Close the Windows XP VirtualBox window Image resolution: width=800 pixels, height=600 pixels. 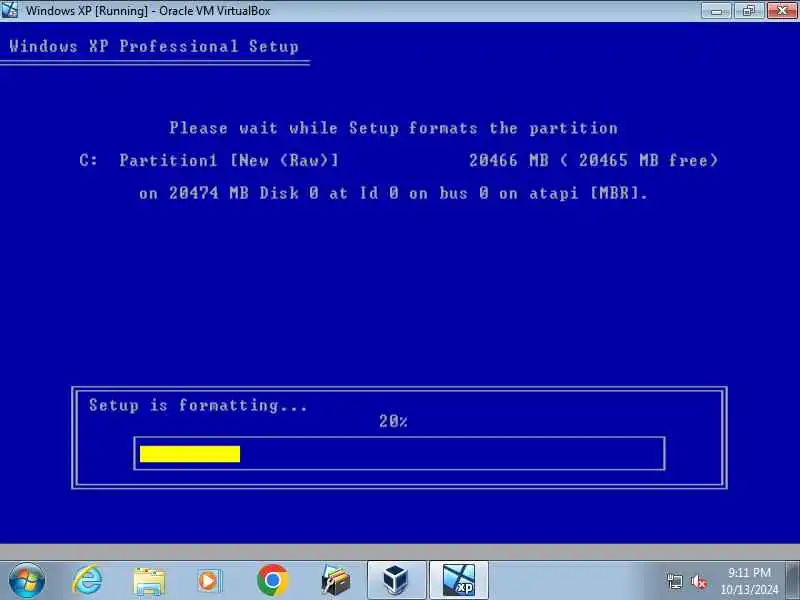pyautogui.click(x=782, y=10)
